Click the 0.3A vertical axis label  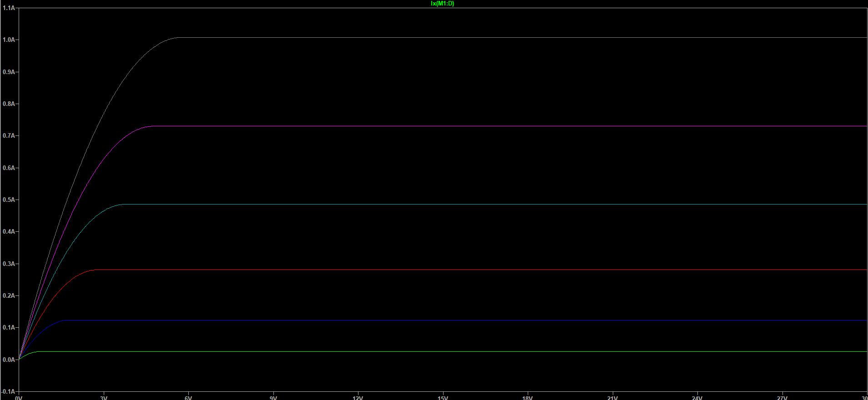[9, 264]
